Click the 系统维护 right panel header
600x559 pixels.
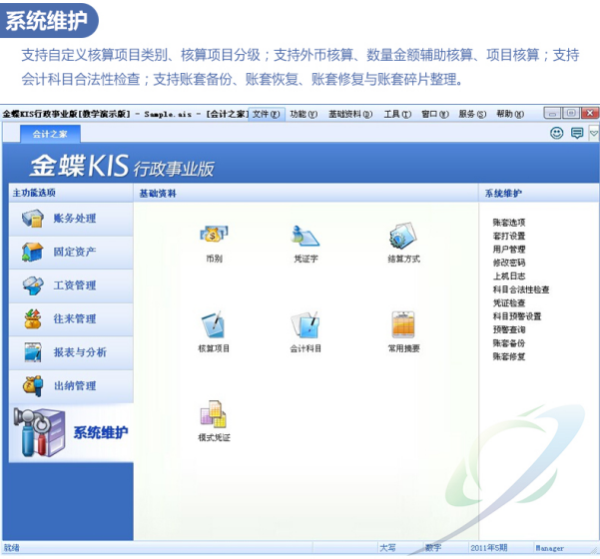503,193
